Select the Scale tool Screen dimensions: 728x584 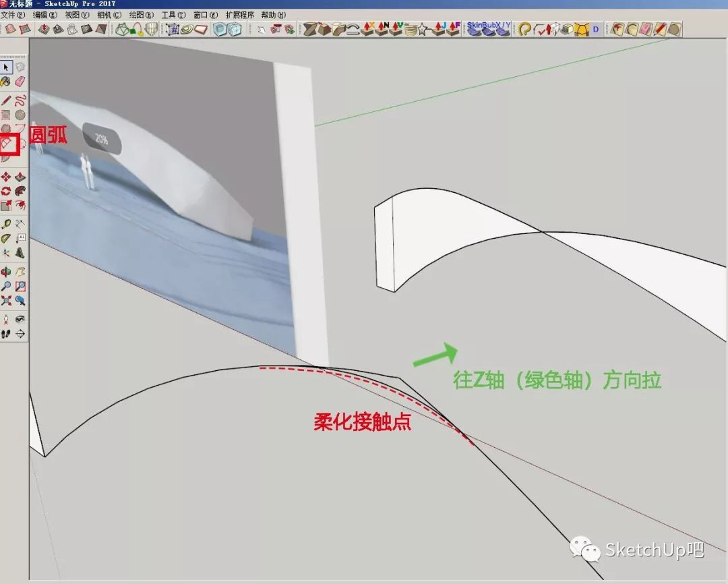click(x=6, y=206)
